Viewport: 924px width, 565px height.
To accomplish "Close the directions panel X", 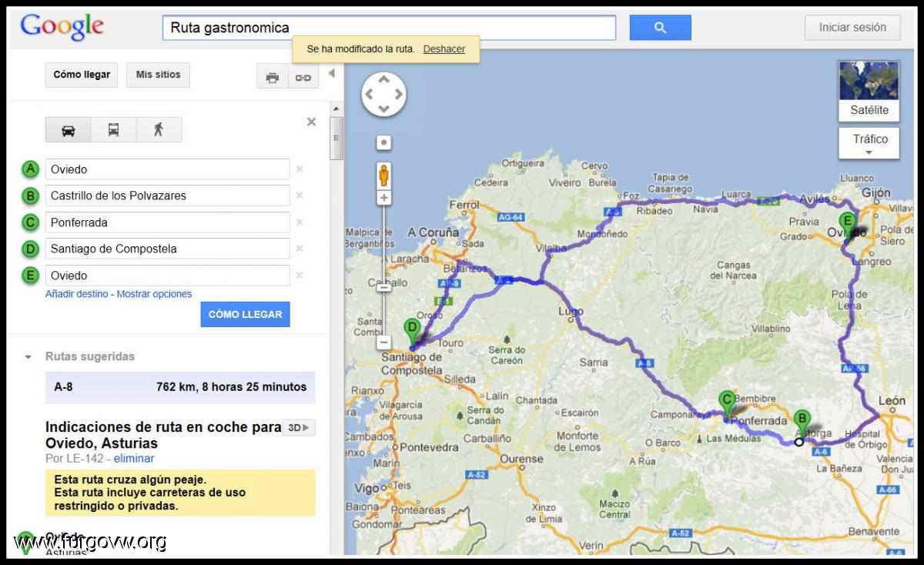I will point(311,122).
